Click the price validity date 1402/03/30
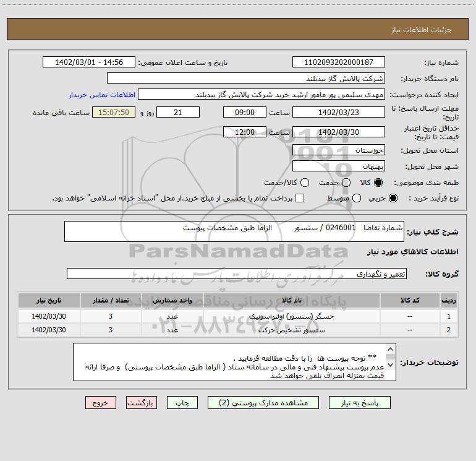This screenshot has width=476, height=461. pyautogui.click(x=339, y=132)
